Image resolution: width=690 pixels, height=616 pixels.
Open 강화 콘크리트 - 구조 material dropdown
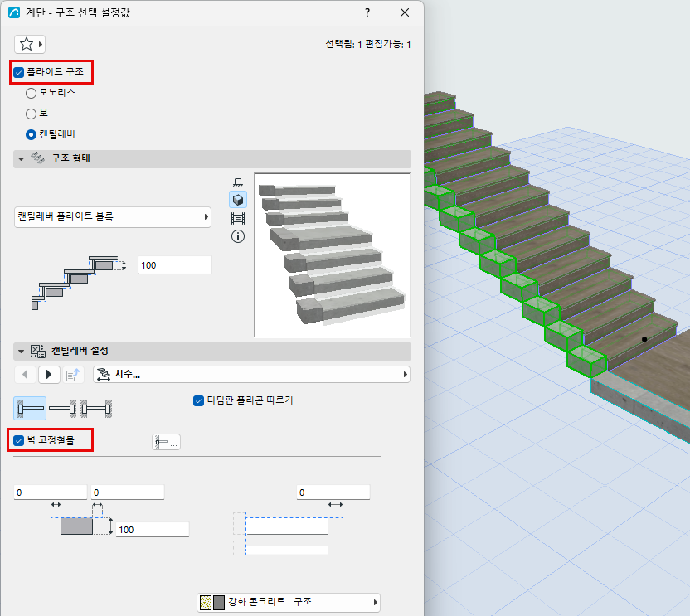tap(289, 602)
